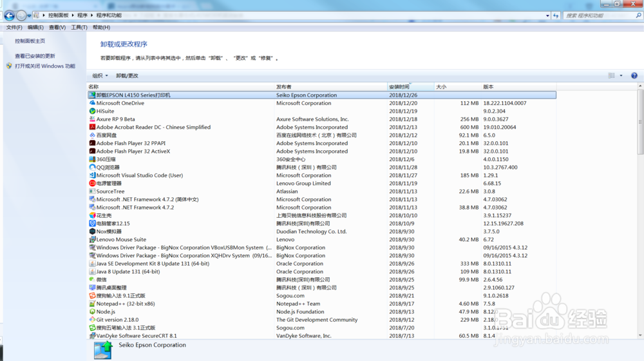
Task: Click the back navigation arrow button
Action: point(10,15)
